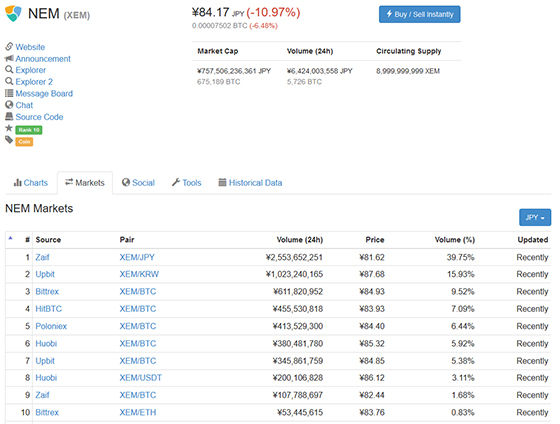
Task: Click the orange Coin tag badge
Action: (24, 142)
